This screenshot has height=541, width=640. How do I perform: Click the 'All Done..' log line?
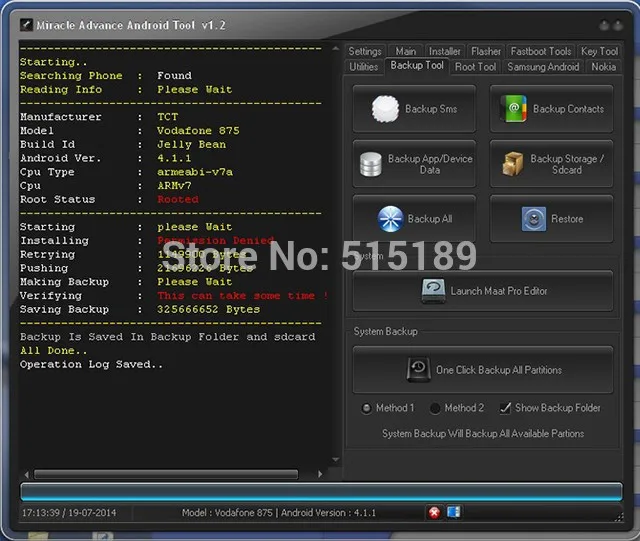point(53,351)
